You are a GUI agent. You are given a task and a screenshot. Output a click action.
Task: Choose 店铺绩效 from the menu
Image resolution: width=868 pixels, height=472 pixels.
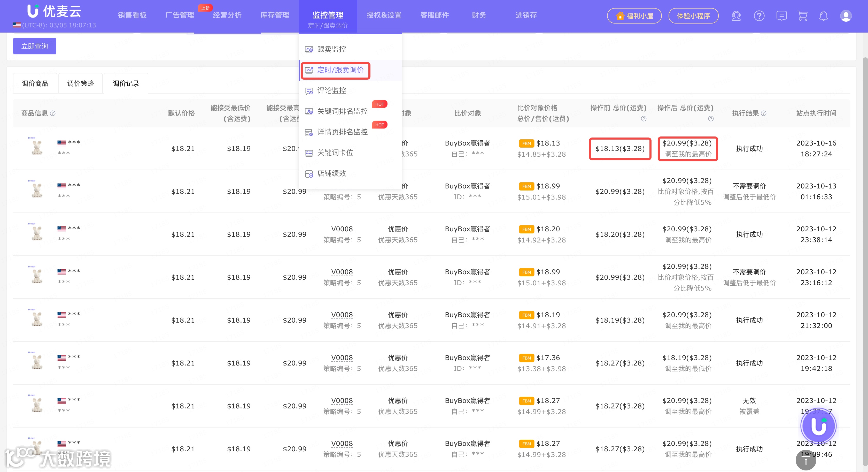(x=331, y=173)
